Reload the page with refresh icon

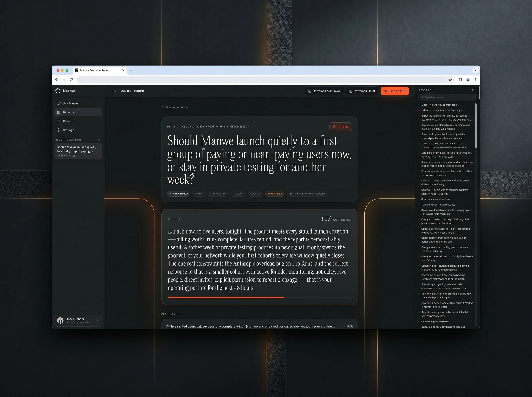coord(71,80)
